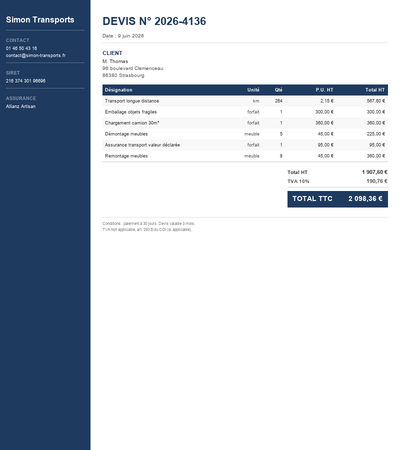Click the total of Transport longue distance row
400x450 pixels.
click(376, 101)
